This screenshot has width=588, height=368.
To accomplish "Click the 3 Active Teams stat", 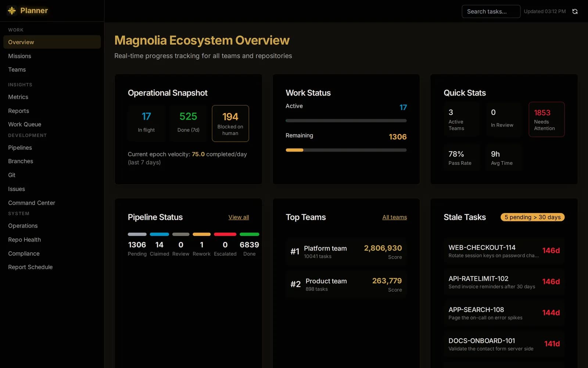I will click(462, 119).
